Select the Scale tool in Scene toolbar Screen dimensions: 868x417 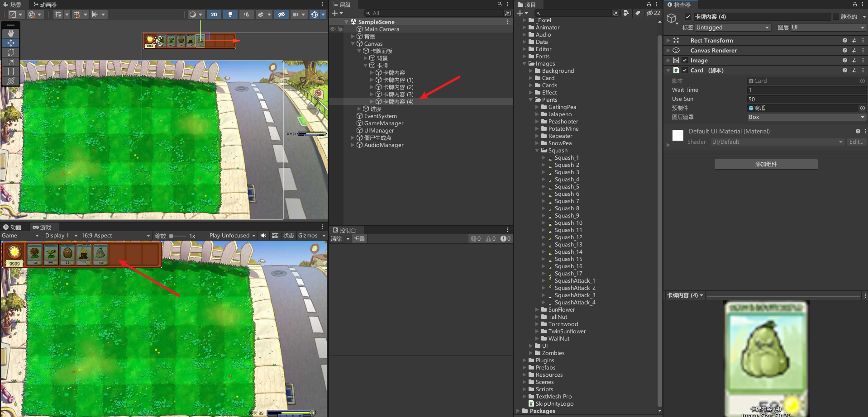11,62
